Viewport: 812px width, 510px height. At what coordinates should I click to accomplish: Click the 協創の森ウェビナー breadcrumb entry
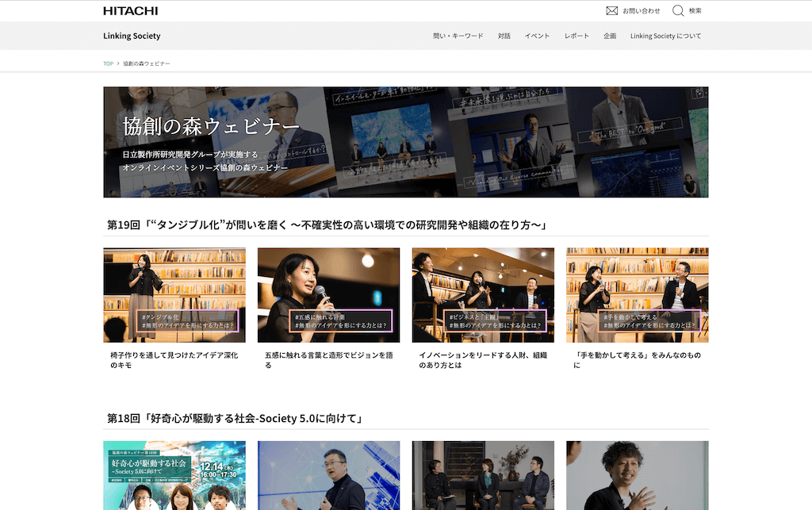point(147,63)
